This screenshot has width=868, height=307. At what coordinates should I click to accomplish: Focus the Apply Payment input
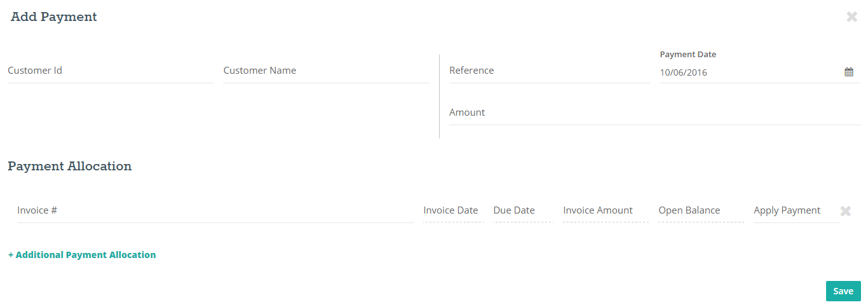pos(796,210)
